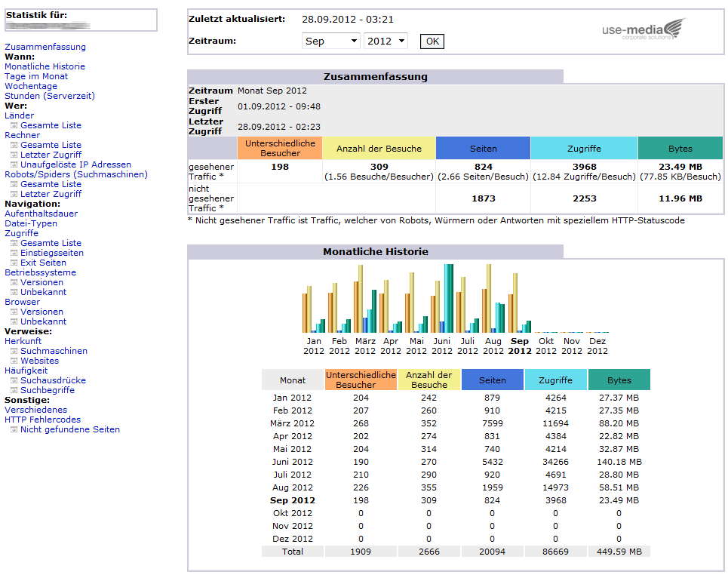Open the Suchbegriffe link
Screen dimensions: 728x578
click(x=48, y=390)
